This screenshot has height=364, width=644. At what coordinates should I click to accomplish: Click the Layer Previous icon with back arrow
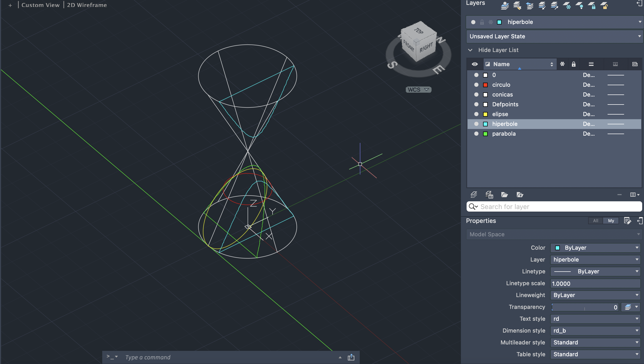530,6
